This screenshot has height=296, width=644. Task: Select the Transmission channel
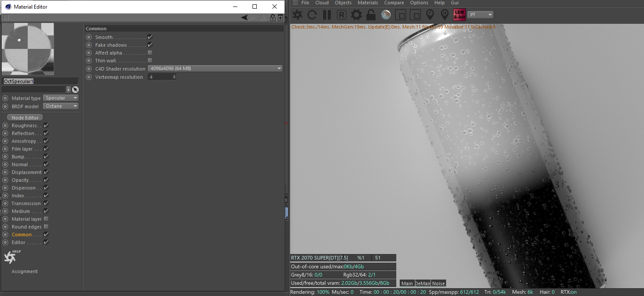pyautogui.click(x=26, y=203)
